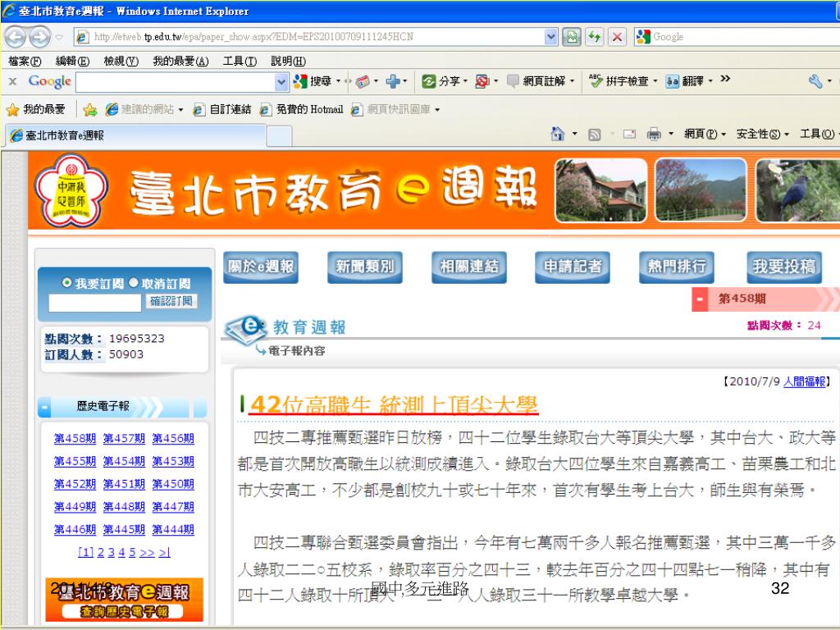Stop loading with the red X icon
The width and height of the screenshot is (840, 630).
[x=617, y=36]
